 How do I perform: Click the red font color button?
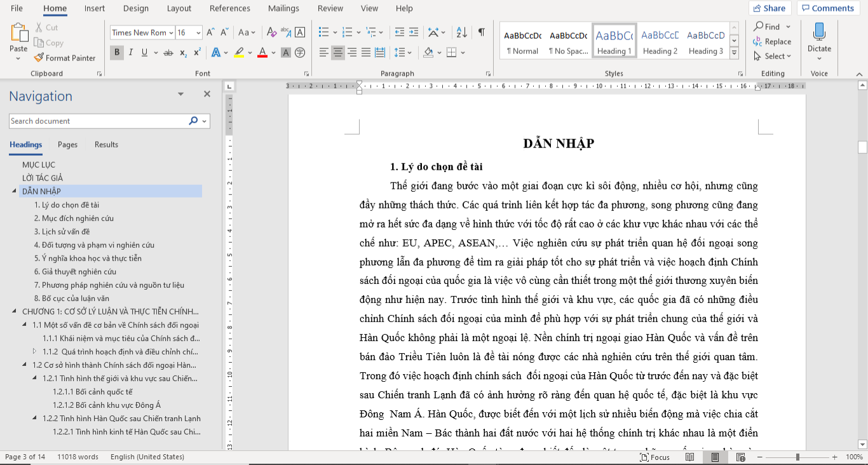262,53
